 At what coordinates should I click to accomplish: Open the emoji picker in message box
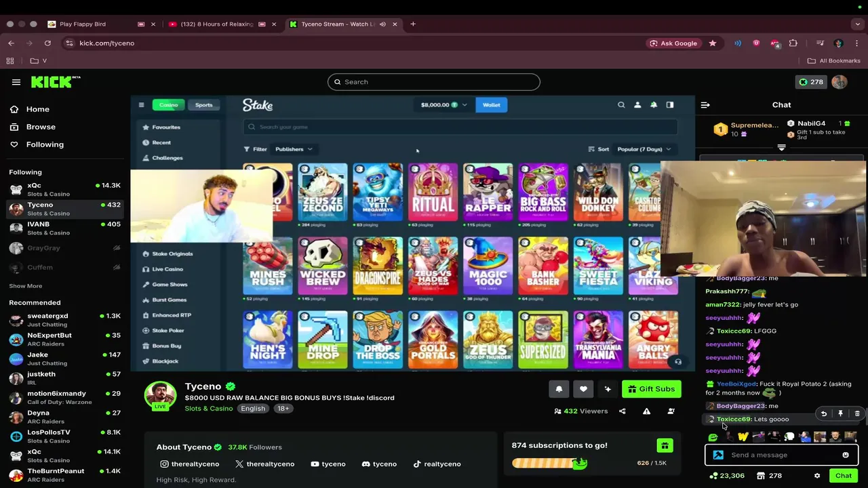[845, 455]
